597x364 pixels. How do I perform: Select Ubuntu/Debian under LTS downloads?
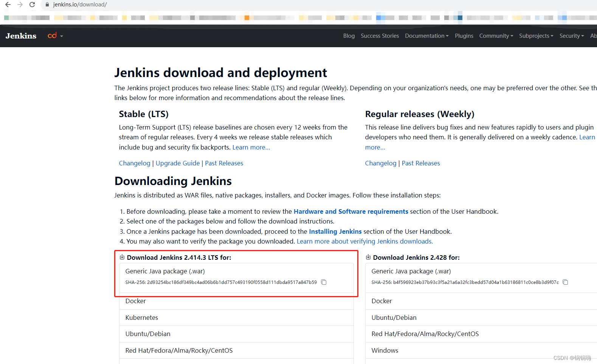[x=236, y=334]
